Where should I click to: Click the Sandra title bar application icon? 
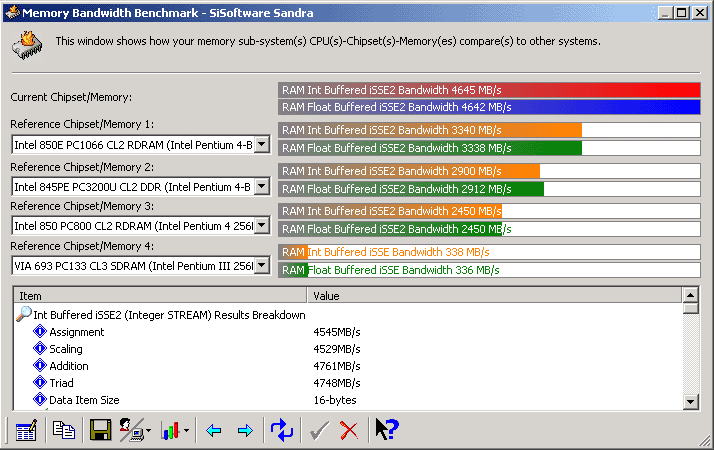(x=12, y=12)
